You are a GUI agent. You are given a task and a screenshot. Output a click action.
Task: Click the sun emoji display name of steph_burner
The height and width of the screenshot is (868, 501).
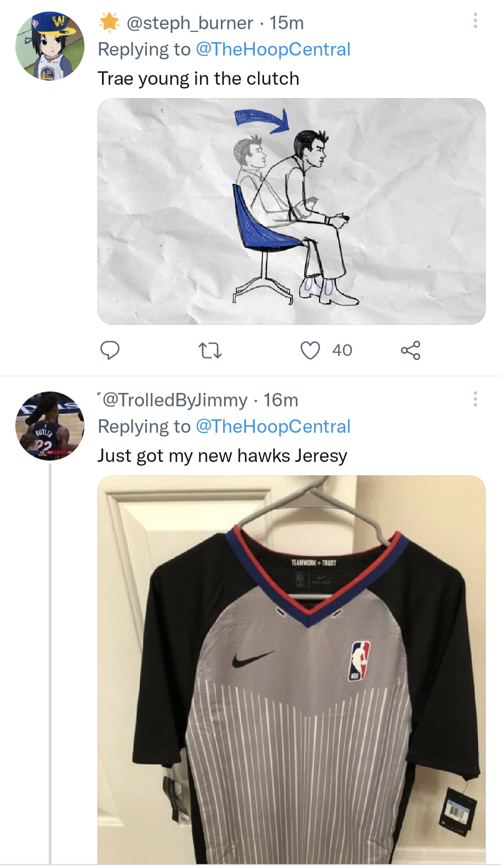point(109,23)
